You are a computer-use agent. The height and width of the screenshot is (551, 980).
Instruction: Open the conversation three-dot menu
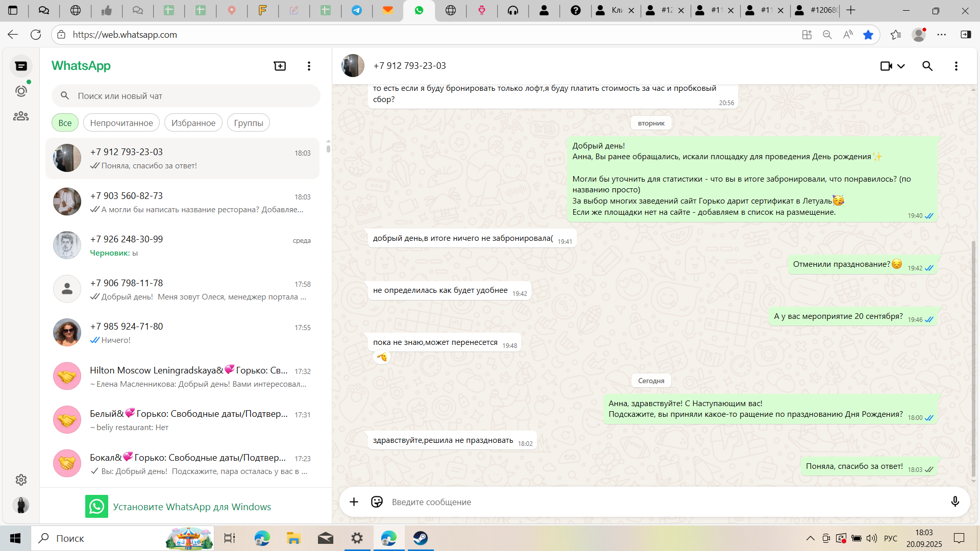pos(956,66)
